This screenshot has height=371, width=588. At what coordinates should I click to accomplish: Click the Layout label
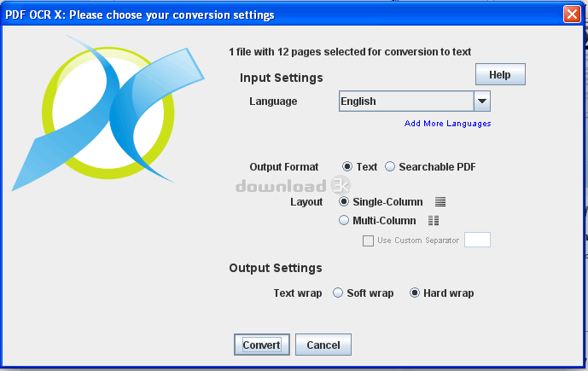click(306, 202)
